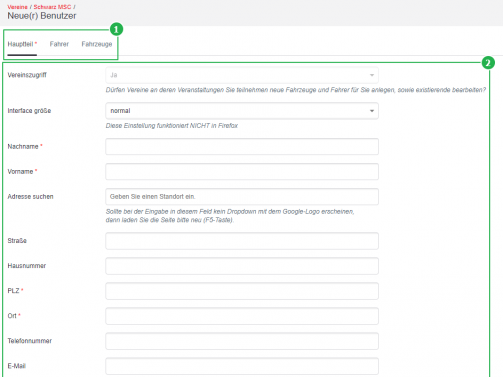
Task: Focus the Nachname input field
Action: (242, 147)
